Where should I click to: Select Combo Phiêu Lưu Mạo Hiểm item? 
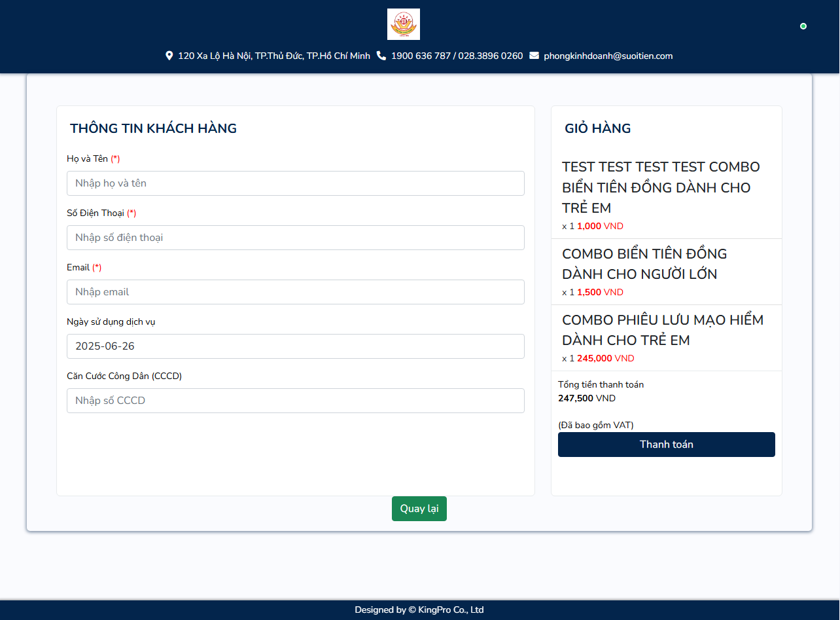662,330
